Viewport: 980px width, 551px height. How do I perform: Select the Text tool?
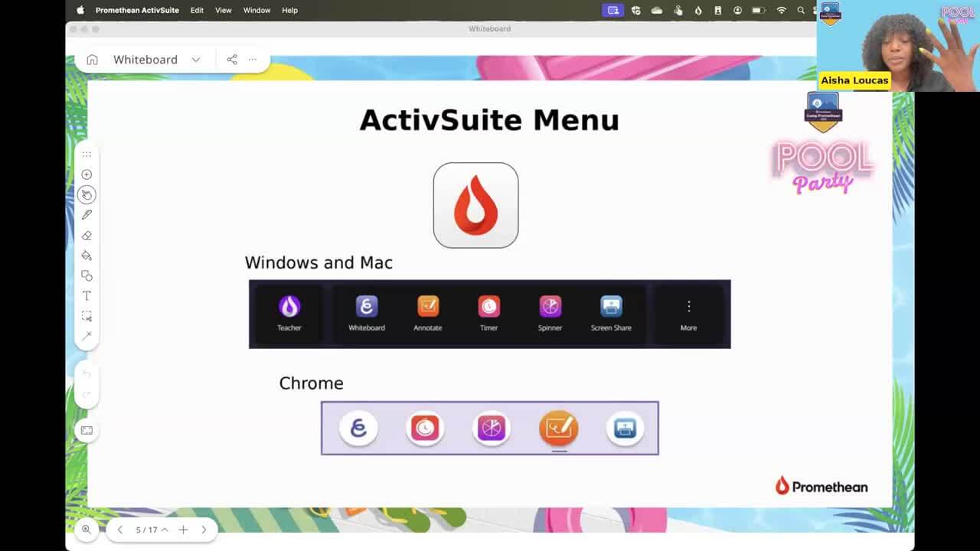tap(87, 295)
